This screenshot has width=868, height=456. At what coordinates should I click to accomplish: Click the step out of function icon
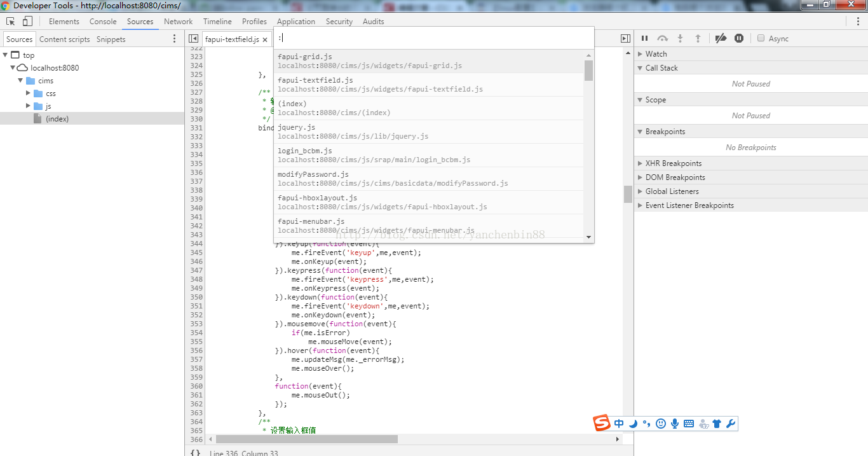(698, 38)
